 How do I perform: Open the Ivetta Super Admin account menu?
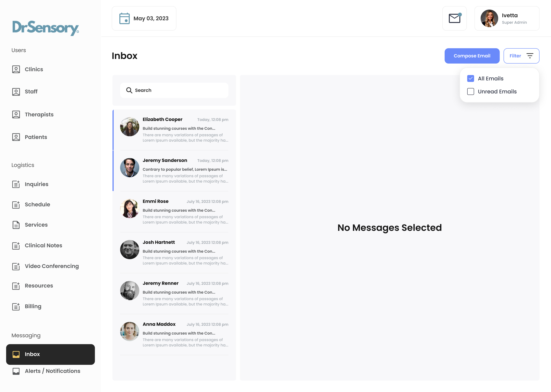[x=507, y=18]
